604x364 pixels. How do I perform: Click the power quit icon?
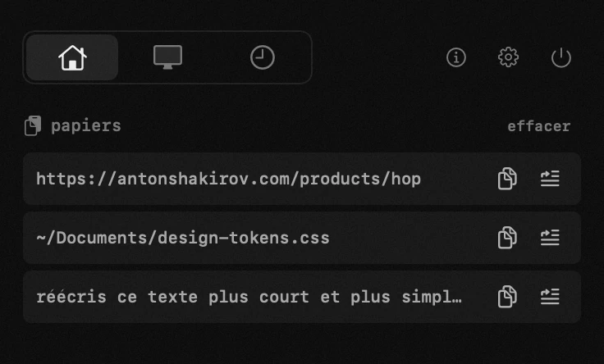(x=561, y=57)
